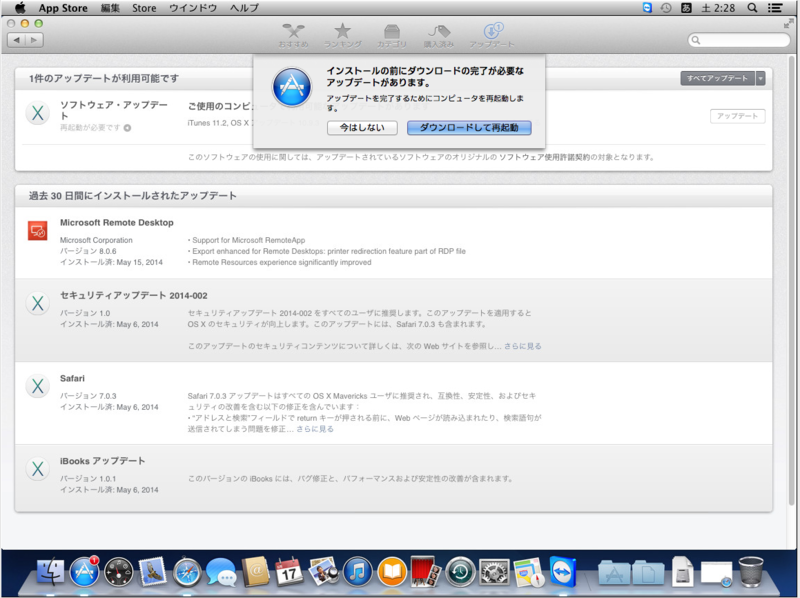
Task: Open iPhoto from the Dock
Action: (323, 571)
